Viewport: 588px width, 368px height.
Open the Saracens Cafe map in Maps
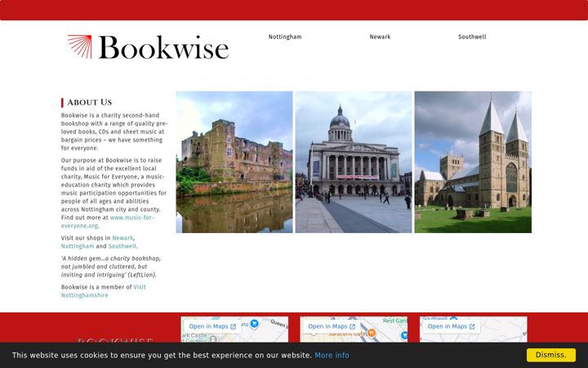click(x=332, y=326)
